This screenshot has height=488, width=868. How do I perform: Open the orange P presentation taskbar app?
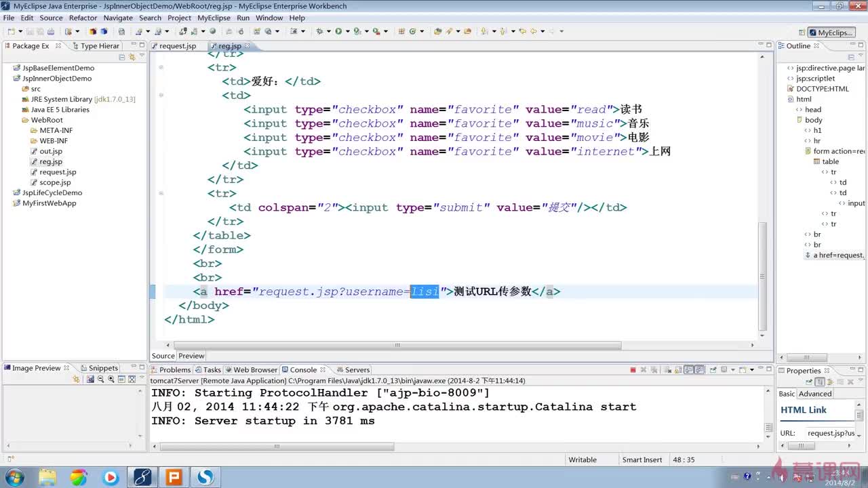(x=174, y=477)
